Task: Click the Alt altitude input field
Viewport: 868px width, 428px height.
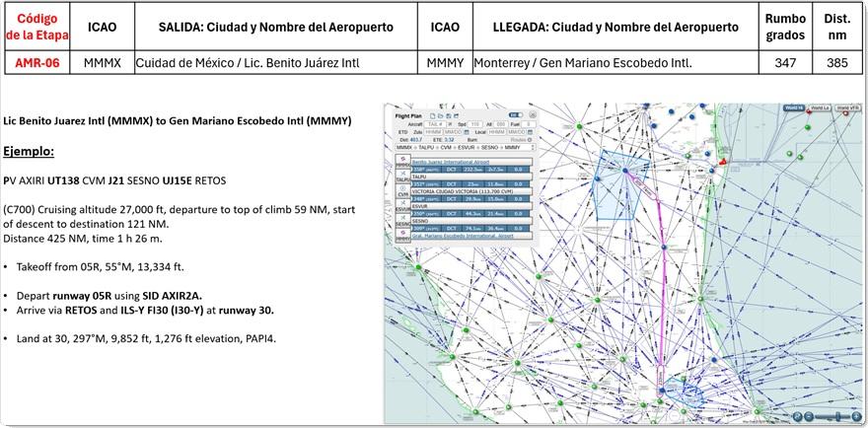Action: (x=501, y=124)
